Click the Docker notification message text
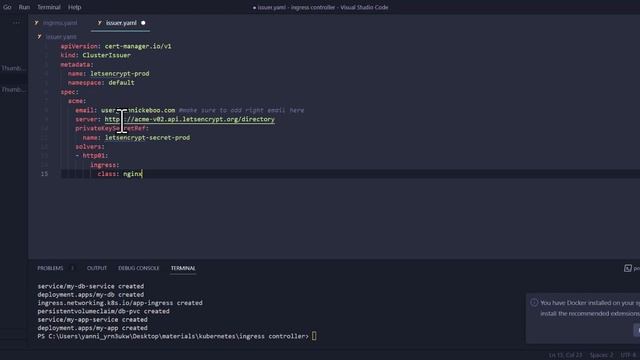640x360 pixels. [x=590, y=308]
